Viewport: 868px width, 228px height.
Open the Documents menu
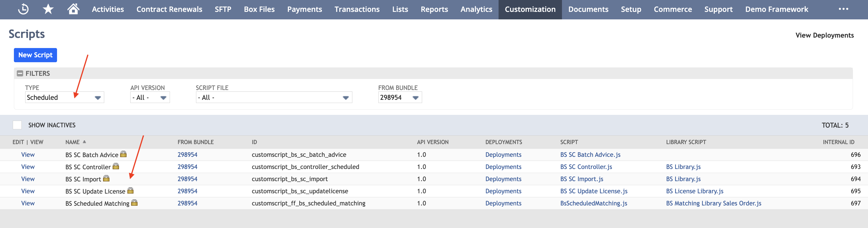click(588, 10)
